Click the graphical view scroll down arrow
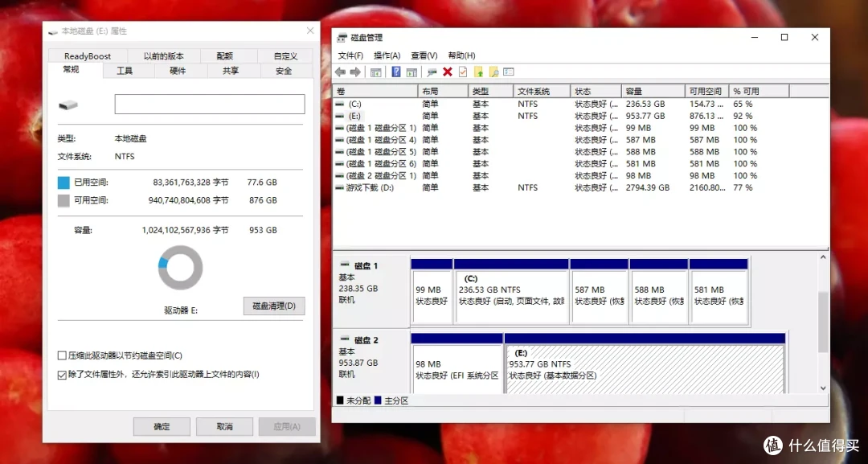The image size is (868, 464). tap(823, 388)
